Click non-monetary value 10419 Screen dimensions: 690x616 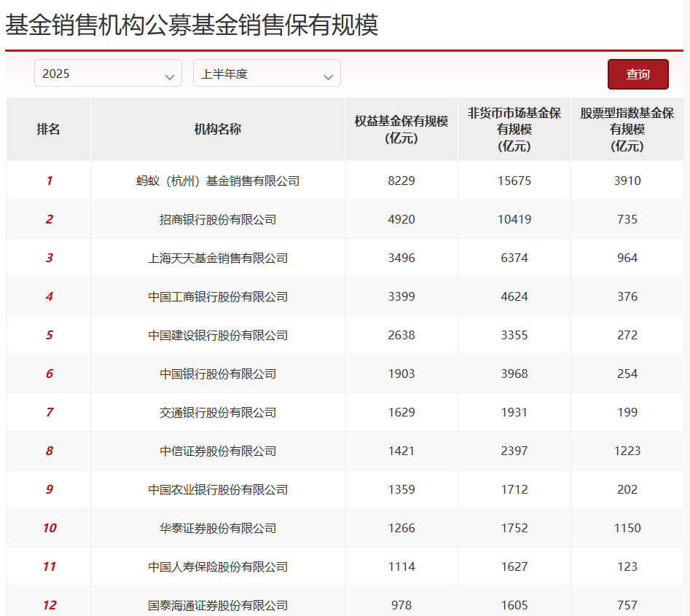coord(514,219)
